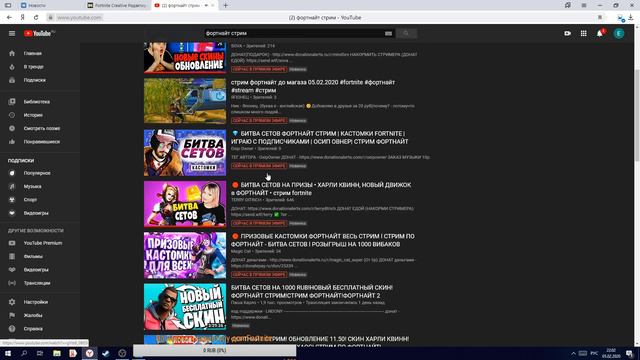The width and height of the screenshot is (640, 360).
Task: Click live badge under стрим фортнайт до магаза
Action: click(x=259, y=121)
